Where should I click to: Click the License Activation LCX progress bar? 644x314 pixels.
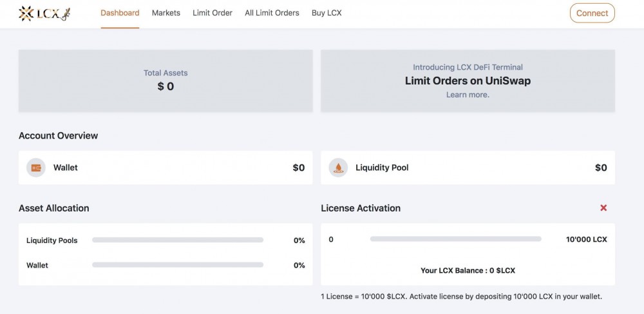(x=455, y=239)
